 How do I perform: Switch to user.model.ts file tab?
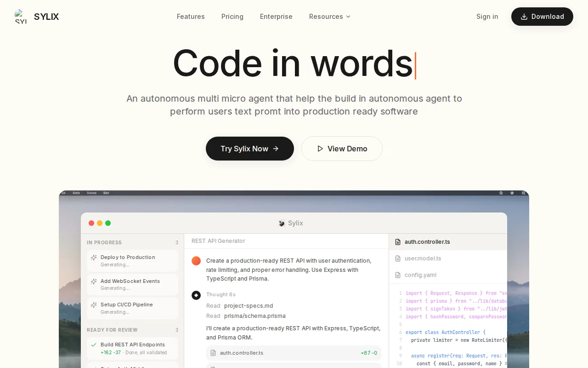click(448, 259)
